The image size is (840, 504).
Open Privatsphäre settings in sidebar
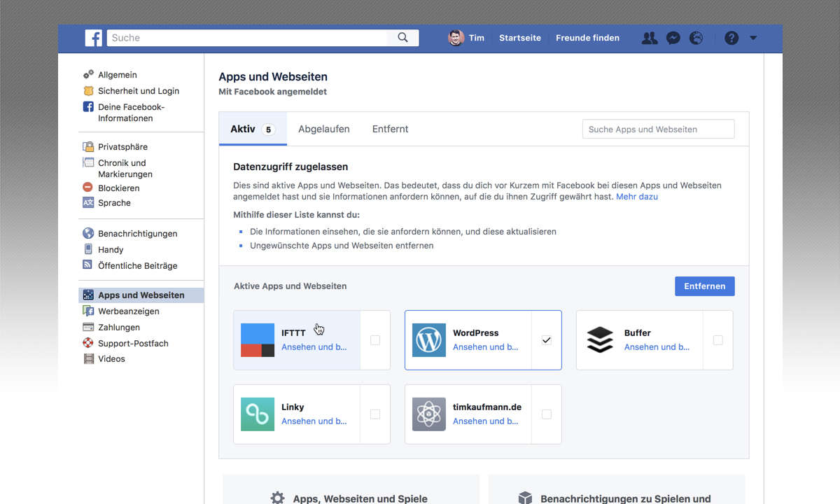tap(122, 147)
